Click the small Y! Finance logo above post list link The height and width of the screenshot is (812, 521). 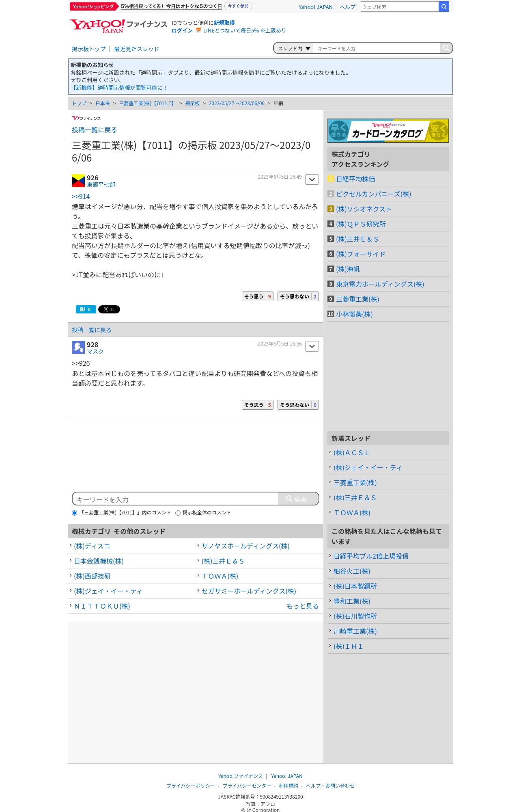(x=86, y=119)
